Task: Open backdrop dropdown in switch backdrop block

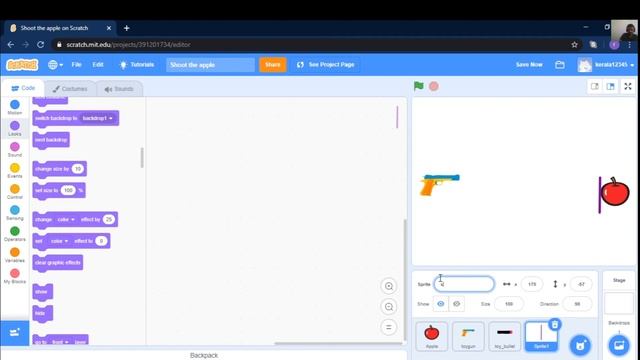Action: coord(97,118)
